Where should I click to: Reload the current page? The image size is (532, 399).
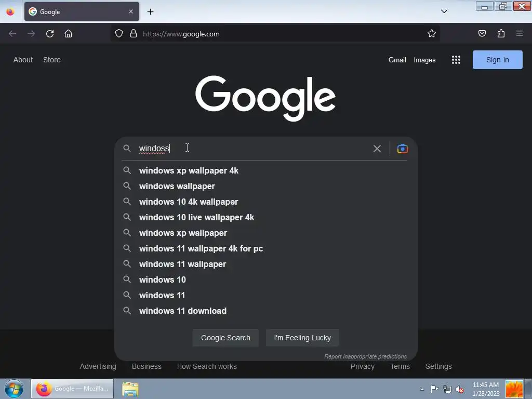pos(50,34)
